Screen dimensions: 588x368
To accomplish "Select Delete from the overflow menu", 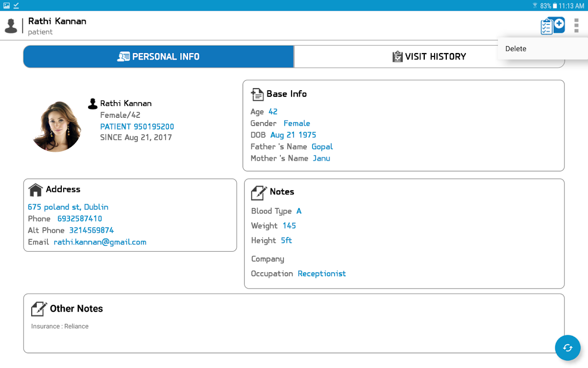I will click(516, 49).
